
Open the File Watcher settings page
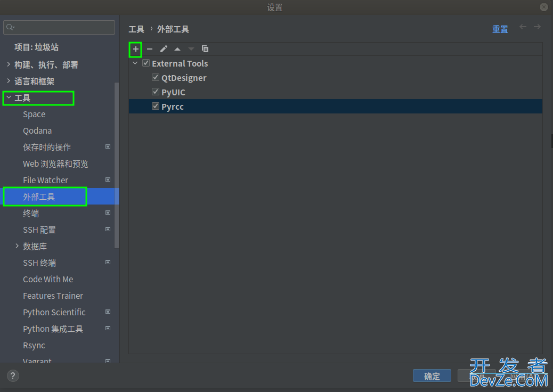[45, 181]
